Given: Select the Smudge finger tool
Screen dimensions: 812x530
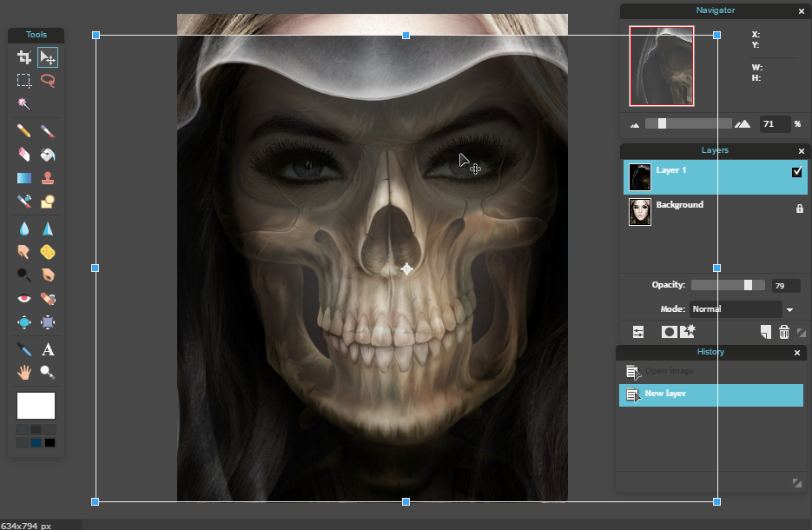Looking at the screenshot, I should pos(23,252).
